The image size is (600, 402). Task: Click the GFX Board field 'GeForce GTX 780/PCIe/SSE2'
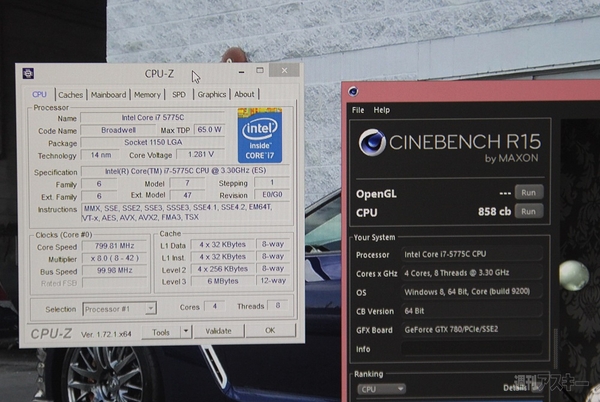point(471,329)
